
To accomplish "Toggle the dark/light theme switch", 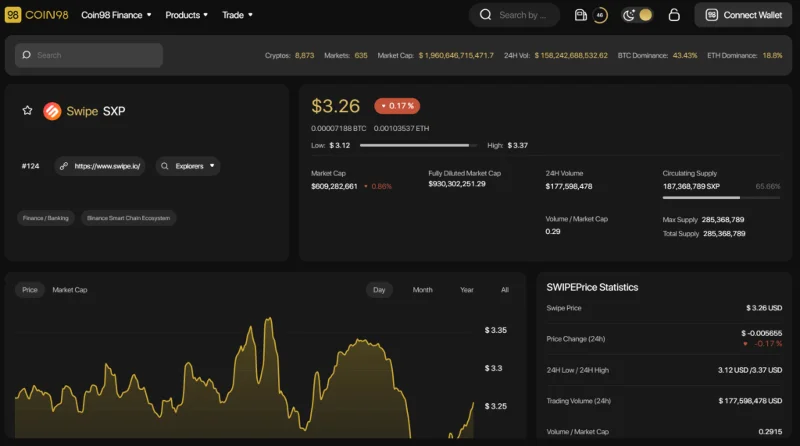I will [637, 15].
